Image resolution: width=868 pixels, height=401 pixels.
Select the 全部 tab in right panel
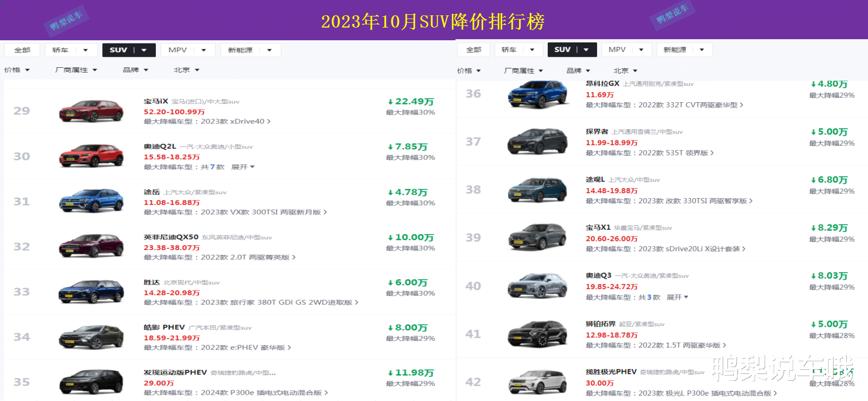pos(474,50)
